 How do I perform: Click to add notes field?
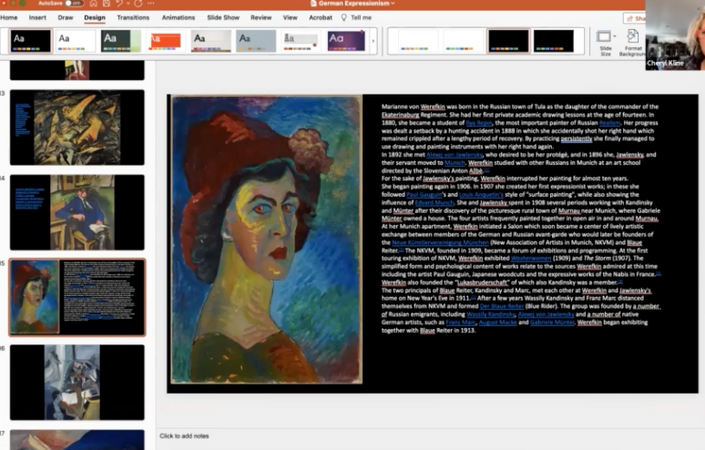[184, 436]
